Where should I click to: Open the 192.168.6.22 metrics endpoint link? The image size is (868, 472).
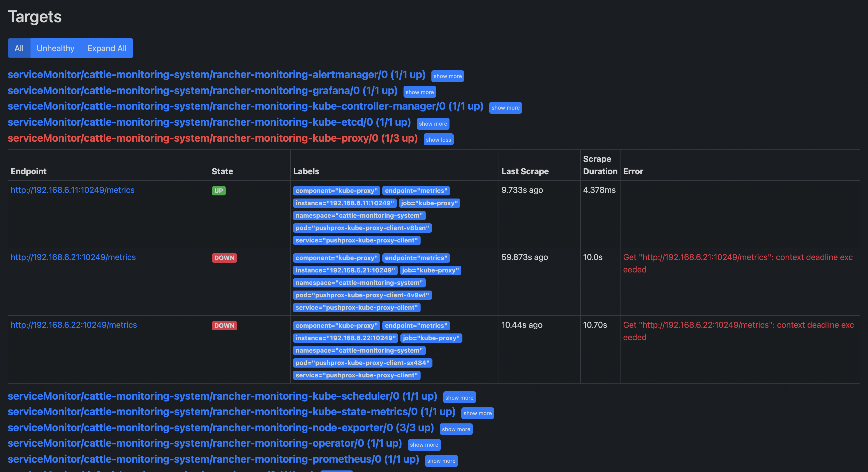[74, 325]
